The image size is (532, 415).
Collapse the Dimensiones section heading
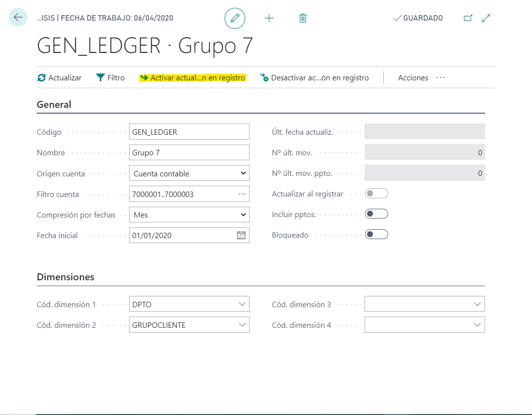pyautogui.click(x=66, y=277)
